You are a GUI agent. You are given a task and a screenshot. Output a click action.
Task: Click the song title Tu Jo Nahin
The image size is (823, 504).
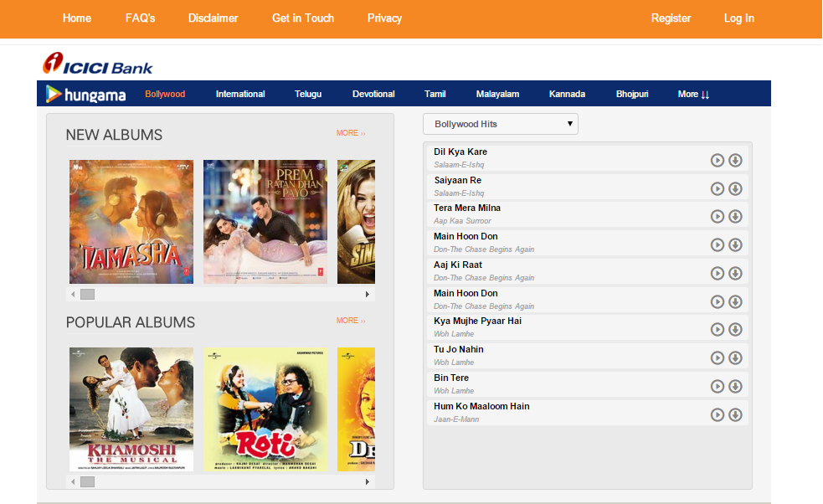[458, 349]
